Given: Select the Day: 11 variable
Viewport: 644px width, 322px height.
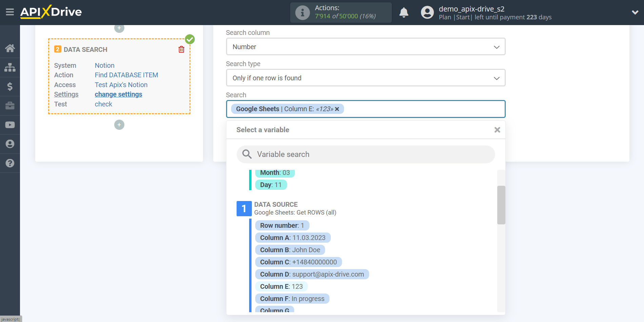Looking at the screenshot, I should pyautogui.click(x=271, y=185).
